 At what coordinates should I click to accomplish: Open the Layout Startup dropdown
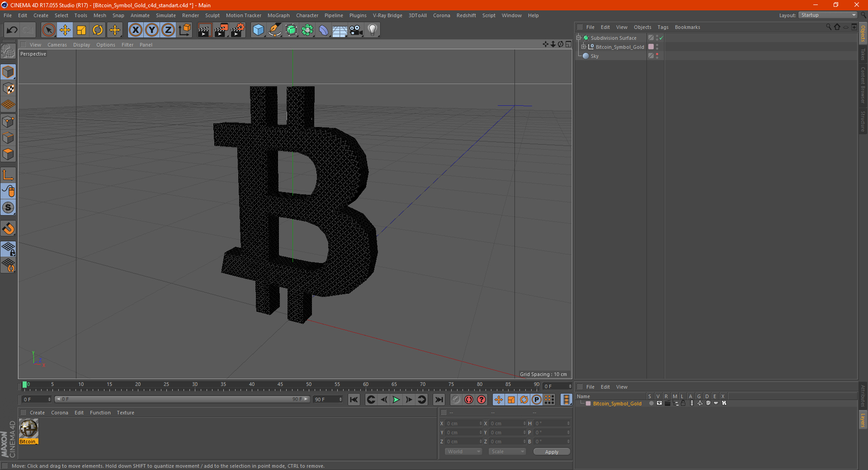click(828, 15)
